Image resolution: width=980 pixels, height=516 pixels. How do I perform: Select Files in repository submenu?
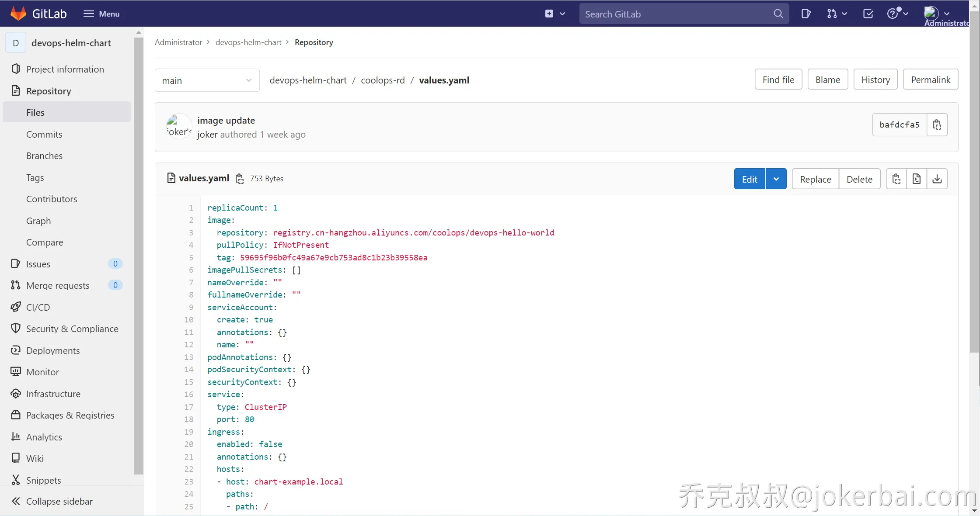point(66,112)
